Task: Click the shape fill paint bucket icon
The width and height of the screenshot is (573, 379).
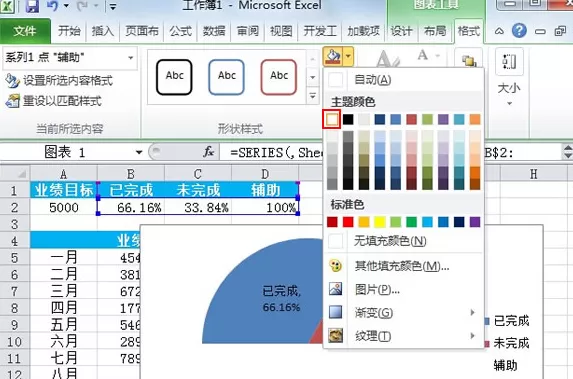Action: coord(333,57)
